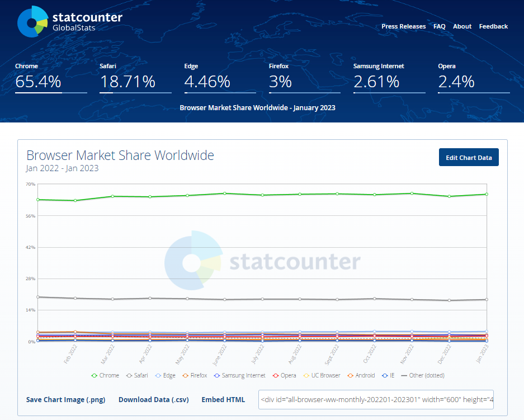
Task: Click the Samsung Internet 2.61% statistic
Action: [389, 78]
